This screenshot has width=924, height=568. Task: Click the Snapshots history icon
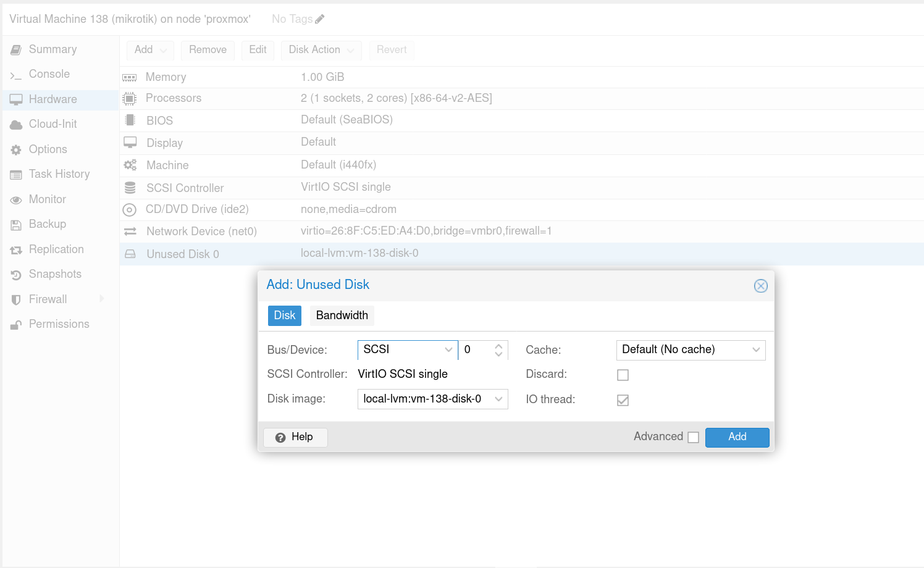[x=16, y=275]
